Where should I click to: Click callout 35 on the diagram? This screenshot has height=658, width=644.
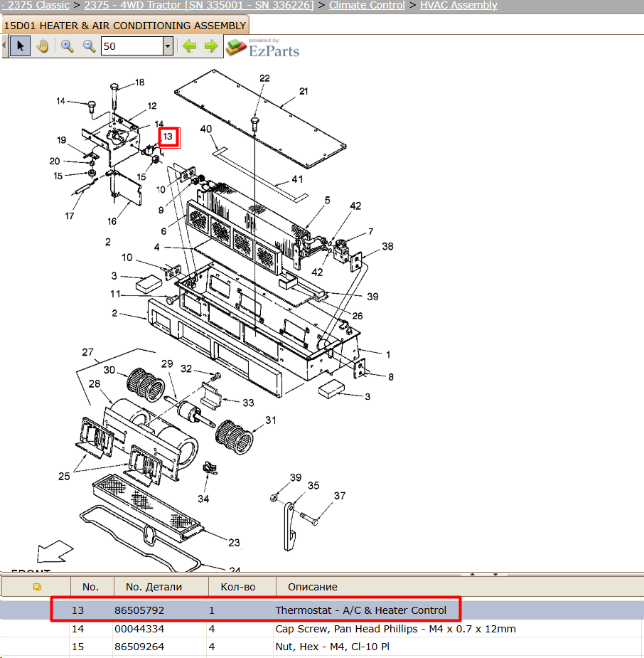pos(313,486)
